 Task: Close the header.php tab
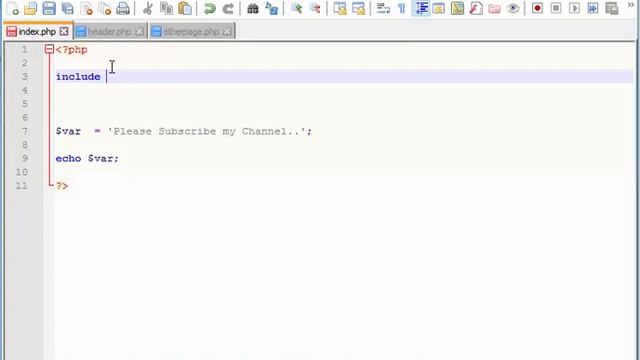pos(139,31)
